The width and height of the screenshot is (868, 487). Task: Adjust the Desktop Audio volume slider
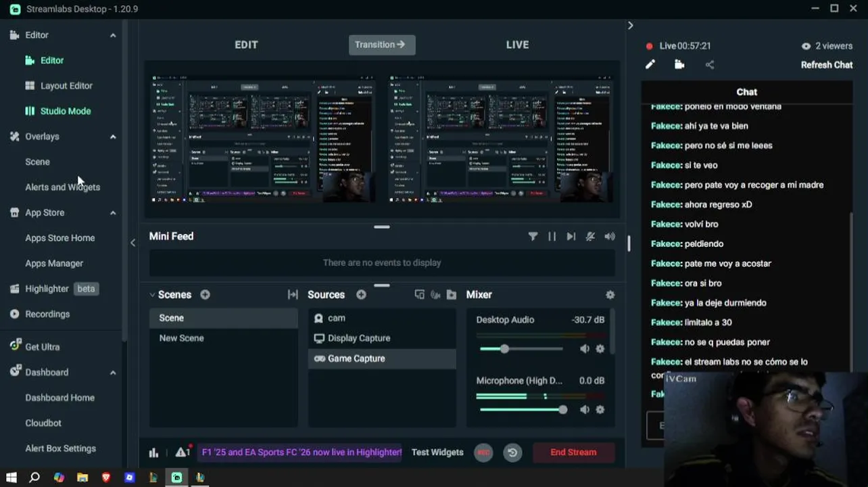coord(521,349)
